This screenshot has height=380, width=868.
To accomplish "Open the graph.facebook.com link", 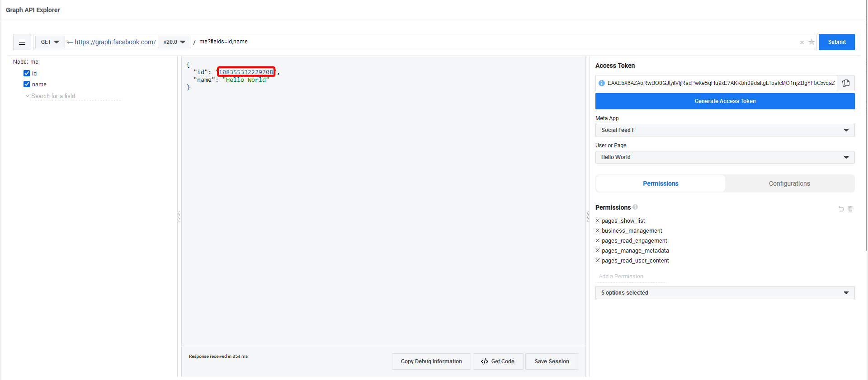I will [x=115, y=42].
